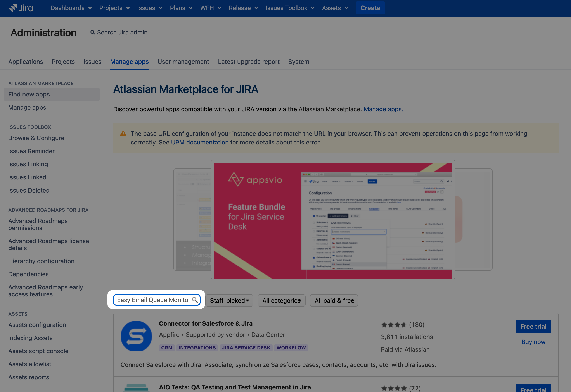Open the Projects dropdown in the top navigation
Viewport: 571px width, 392px height.
(x=114, y=8)
